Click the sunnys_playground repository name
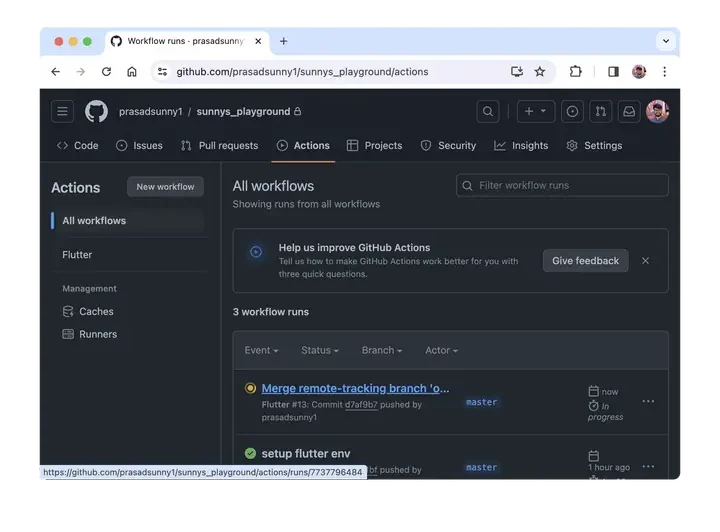 [x=243, y=112]
